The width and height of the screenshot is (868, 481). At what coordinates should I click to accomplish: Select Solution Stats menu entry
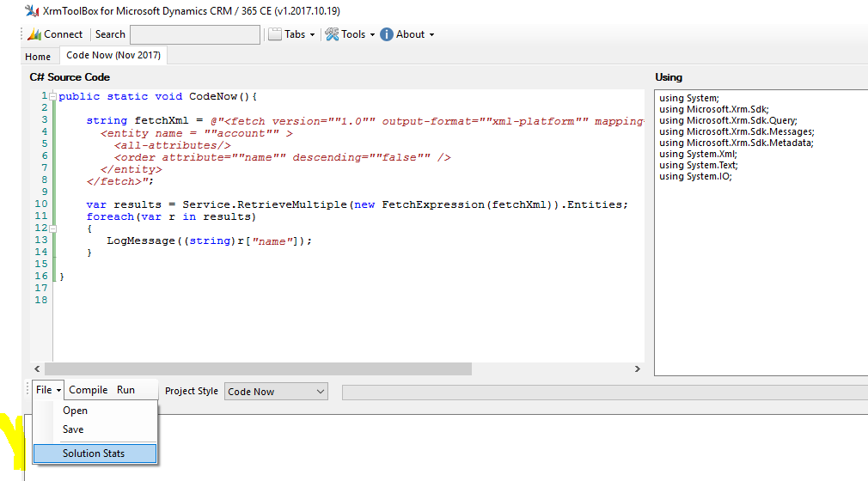(x=95, y=454)
